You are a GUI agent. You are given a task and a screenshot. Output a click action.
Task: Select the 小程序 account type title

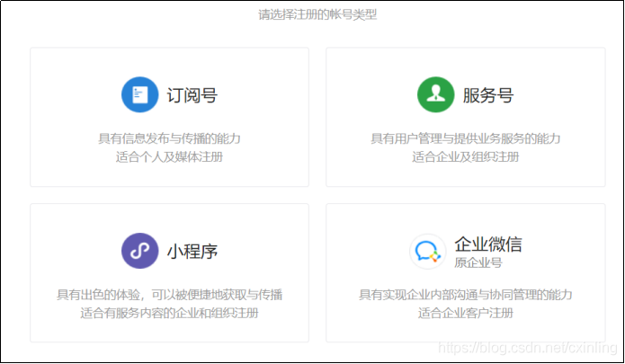(192, 252)
